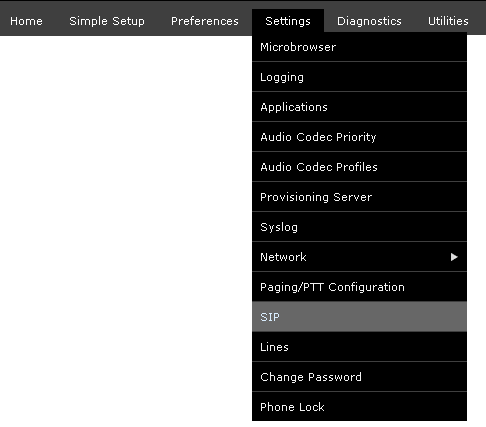Open the Home tab
The height and width of the screenshot is (427, 486).
[26, 21]
